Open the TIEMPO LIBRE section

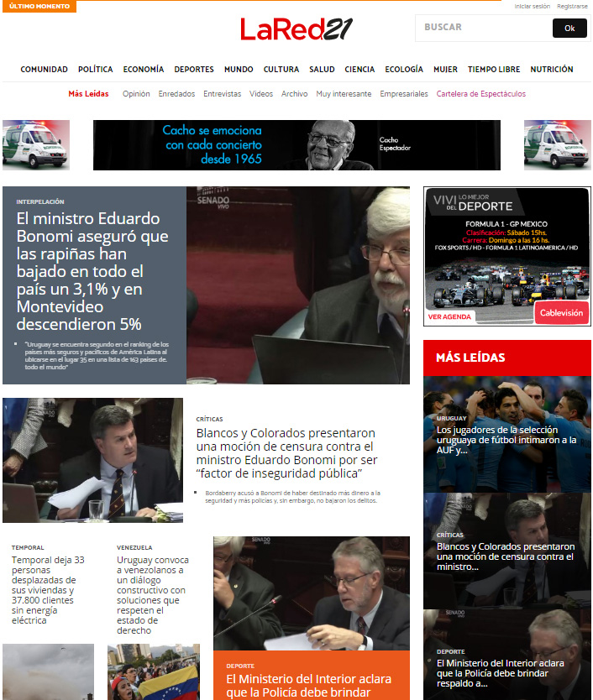pos(494,69)
